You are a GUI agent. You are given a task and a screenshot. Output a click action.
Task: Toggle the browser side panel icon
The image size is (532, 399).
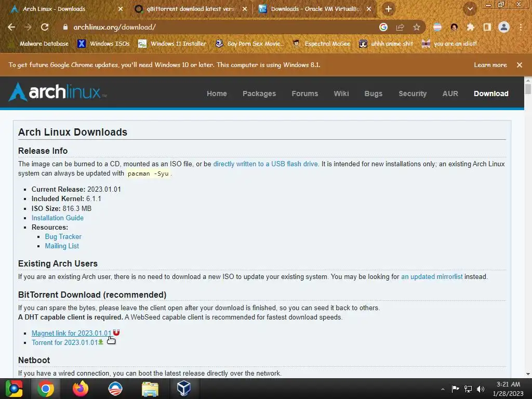tap(487, 27)
